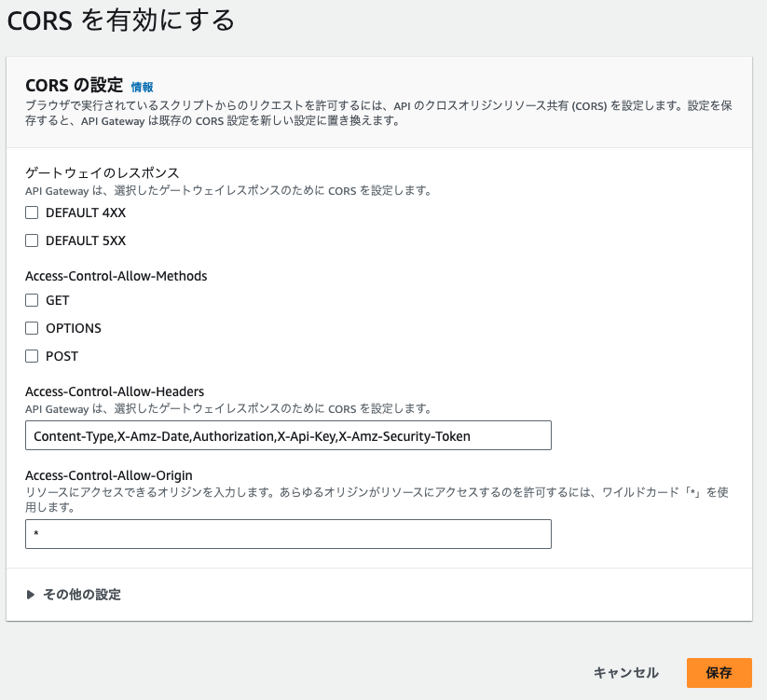Select the wildcard asterisk text in origin field
The width and height of the screenshot is (767, 700).
(34, 534)
